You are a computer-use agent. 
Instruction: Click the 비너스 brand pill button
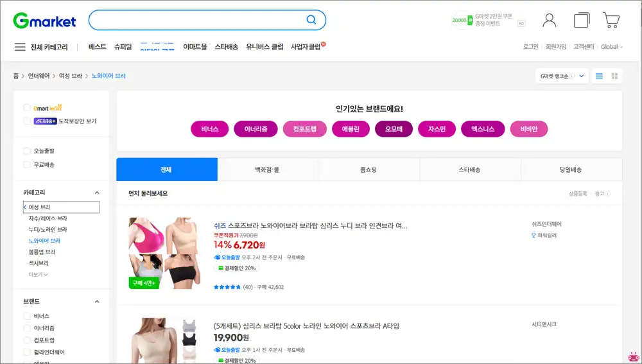tap(210, 129)
